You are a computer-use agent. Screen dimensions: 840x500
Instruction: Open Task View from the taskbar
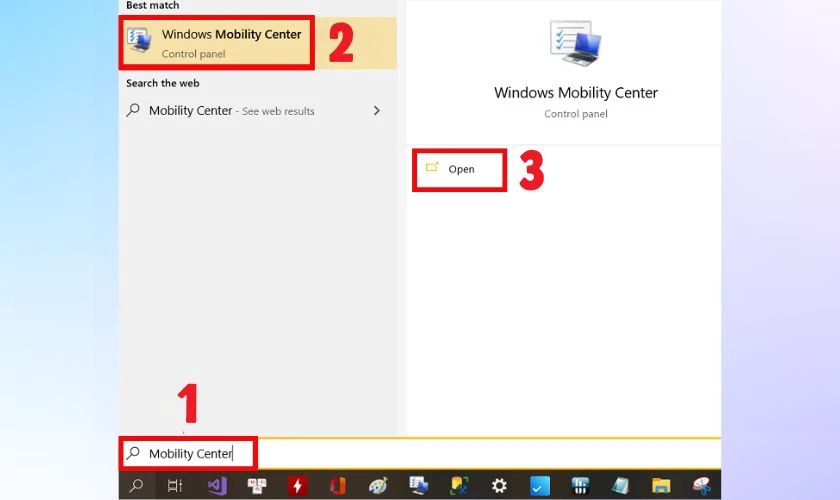[175, 486]
